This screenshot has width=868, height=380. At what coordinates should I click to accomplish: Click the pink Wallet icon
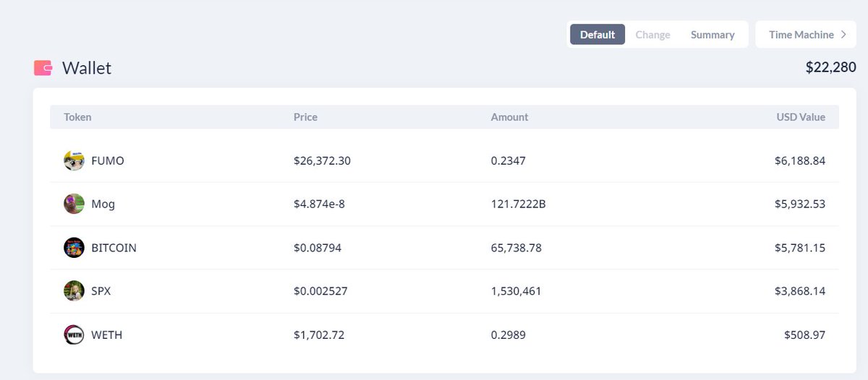click(43, 68)
